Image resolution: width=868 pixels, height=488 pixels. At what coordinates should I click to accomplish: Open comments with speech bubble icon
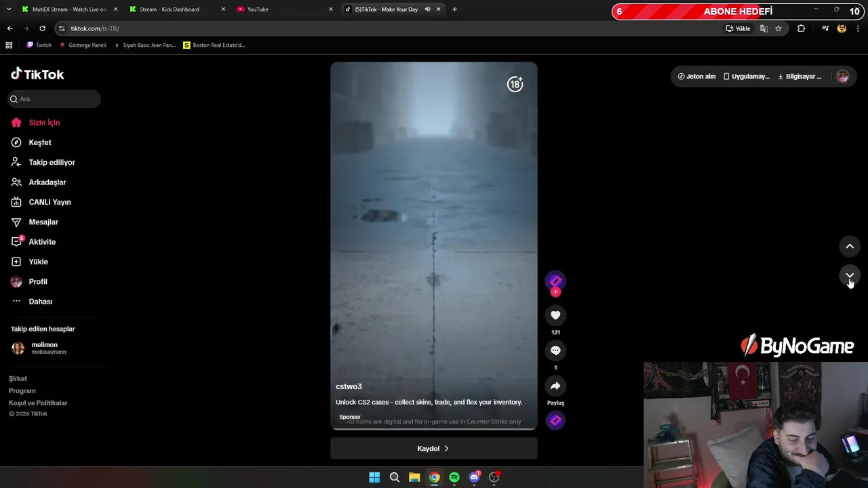[x=555, y=350]
